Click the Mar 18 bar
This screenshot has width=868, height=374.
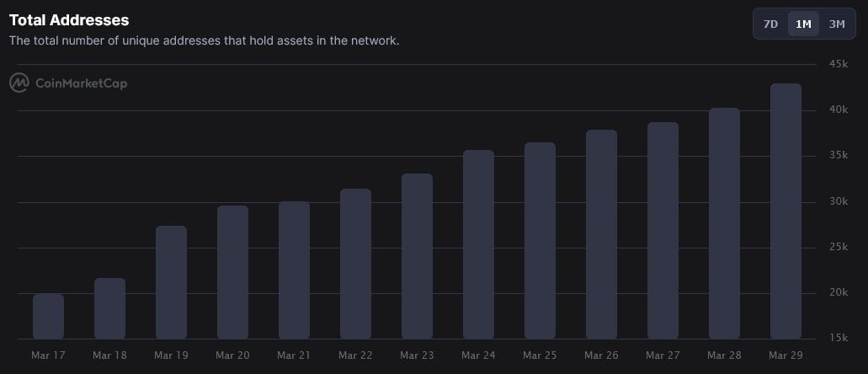point(109,308)
